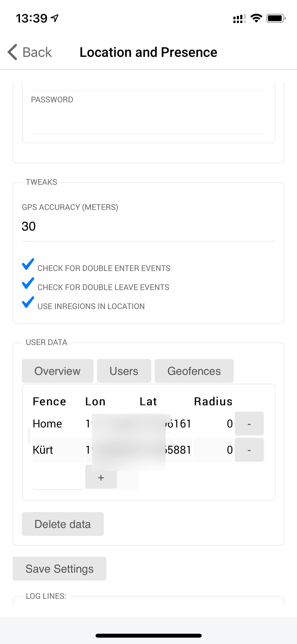
Task: Disable Use Inregions in Location
Action: tap(28, 302)
